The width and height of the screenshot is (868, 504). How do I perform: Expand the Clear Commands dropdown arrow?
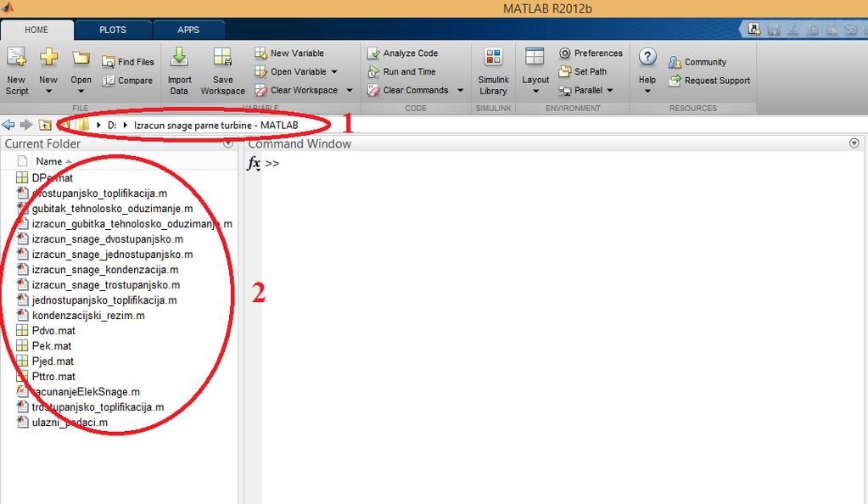(x=461, y=90)
